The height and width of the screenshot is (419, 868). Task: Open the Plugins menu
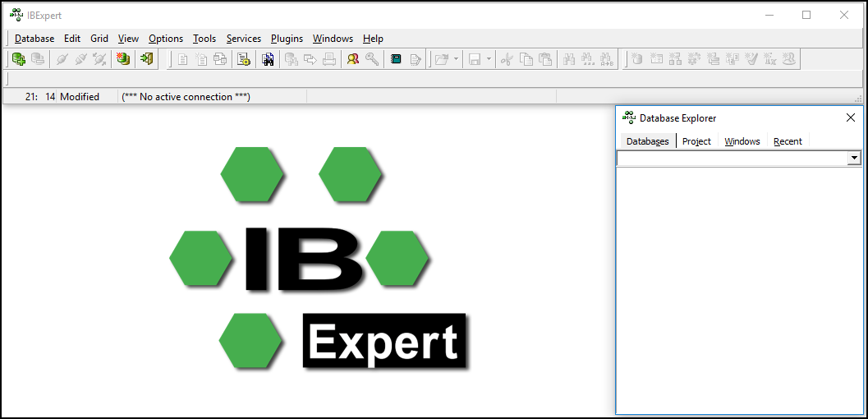coord(287,39)
